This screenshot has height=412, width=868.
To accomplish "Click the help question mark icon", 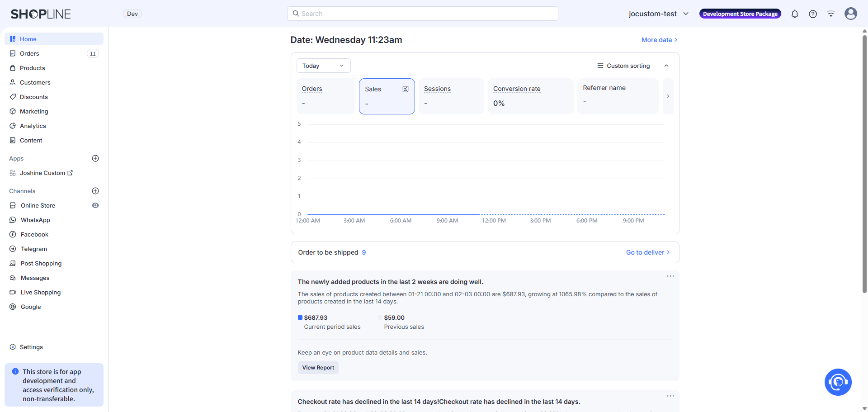I will coord(812,14).
